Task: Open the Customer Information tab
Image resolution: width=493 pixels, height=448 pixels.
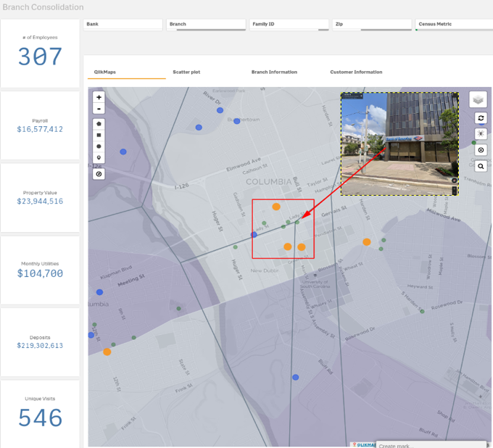Action: tap(356, 72)
